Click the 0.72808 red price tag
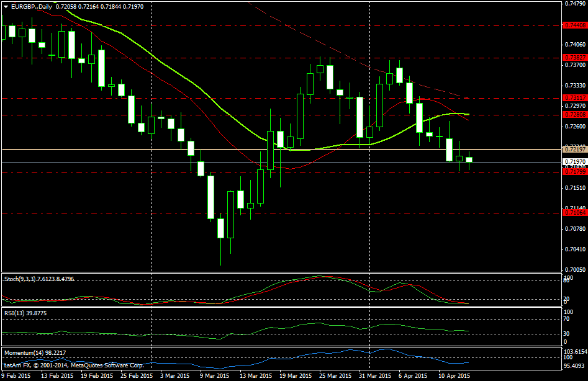Viewport: 588px width, 381px height. point(574,115)
